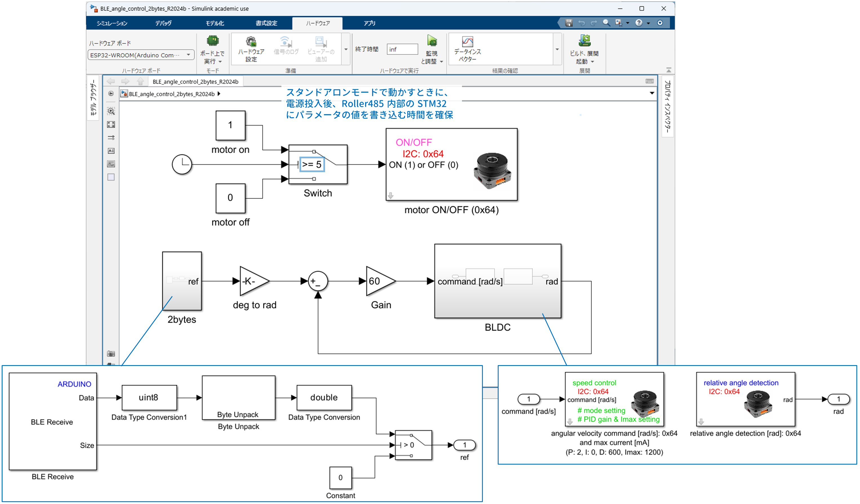This screenshot has height=504, width=860.
Task: Expand the 準備 (Prepare) gallery dropdown arrow
Action: coord(346,50)
